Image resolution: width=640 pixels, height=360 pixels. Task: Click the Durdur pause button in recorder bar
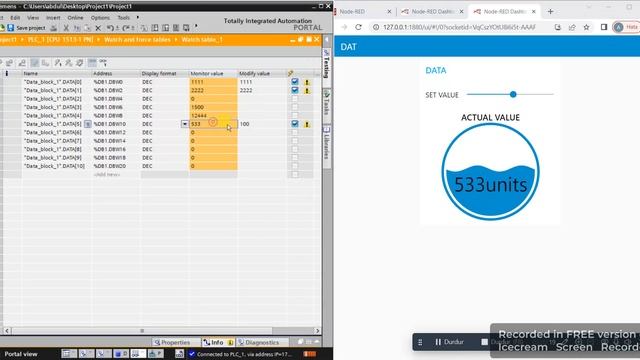pos(449,342)
